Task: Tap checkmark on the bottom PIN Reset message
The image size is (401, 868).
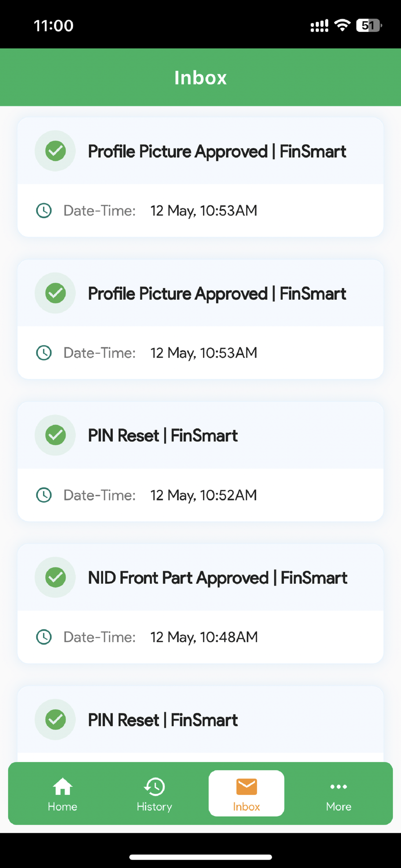Action: [55, 719]
